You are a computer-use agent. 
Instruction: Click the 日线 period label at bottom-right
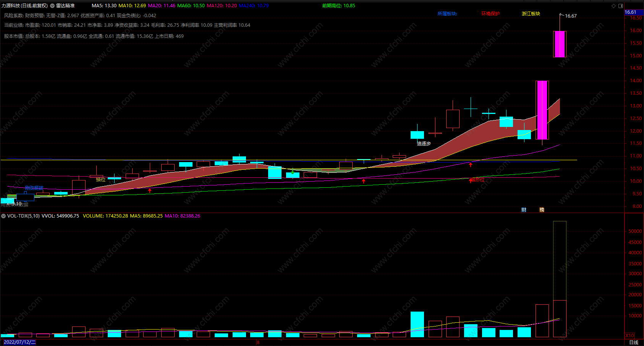(x=634, y=342)
